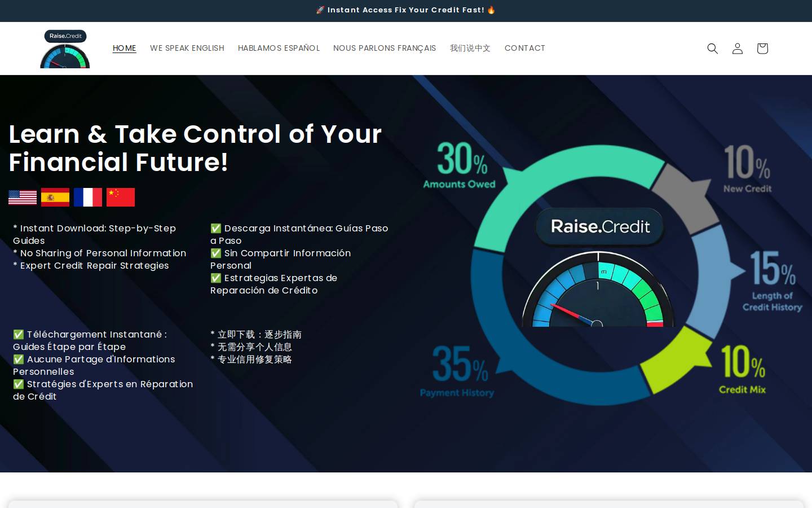Go to the HOME menu item
Viewport: 812px width, 508px height.
click(125, 48)
